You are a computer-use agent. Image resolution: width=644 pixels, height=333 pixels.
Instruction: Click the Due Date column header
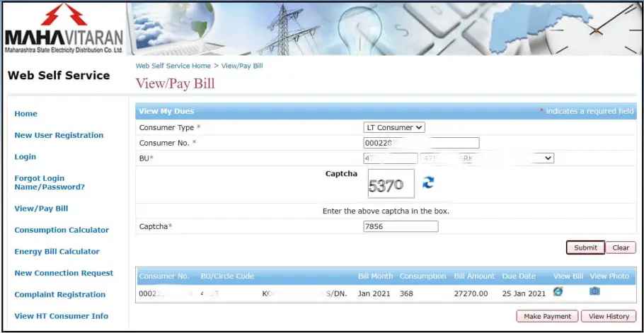(518, 276)
